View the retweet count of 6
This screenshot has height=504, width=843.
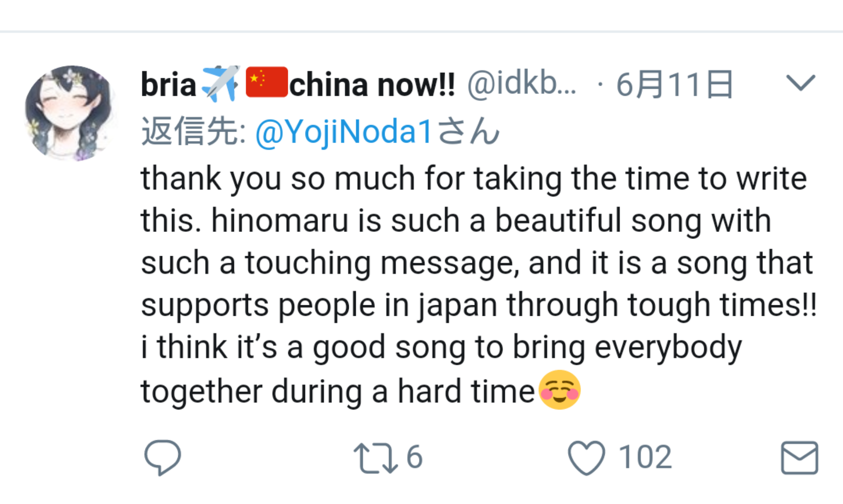coord(414,457)
